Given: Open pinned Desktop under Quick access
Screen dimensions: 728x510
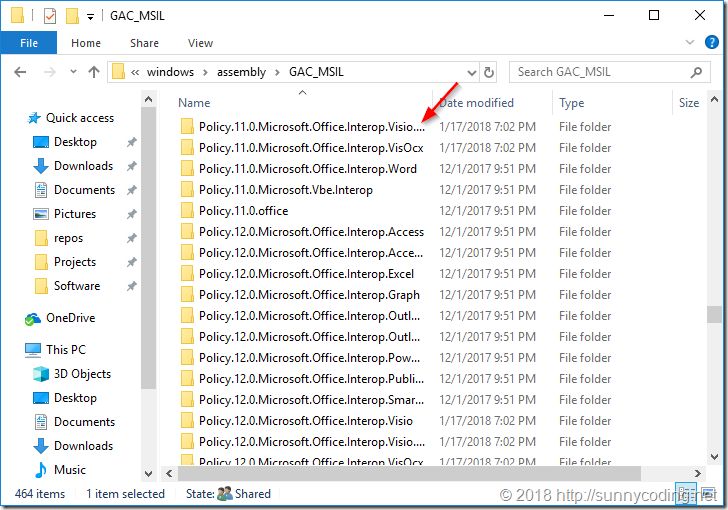Looking at the screenshot, I should [75, 142].
